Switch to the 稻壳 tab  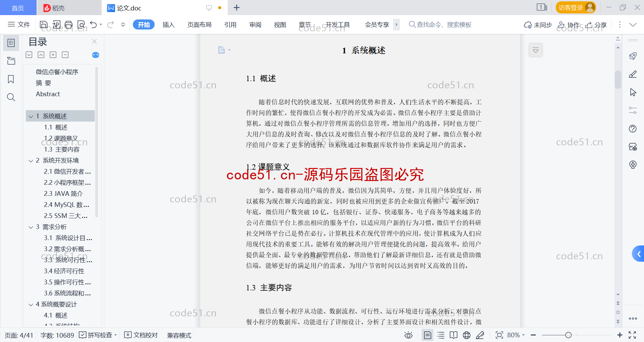point(69,8)
